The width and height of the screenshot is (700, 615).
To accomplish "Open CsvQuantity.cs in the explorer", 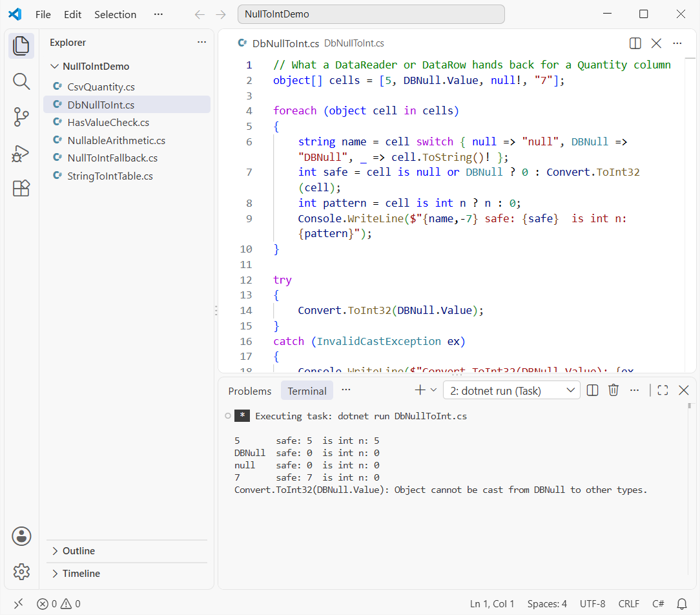I will [x=127, y=87].
